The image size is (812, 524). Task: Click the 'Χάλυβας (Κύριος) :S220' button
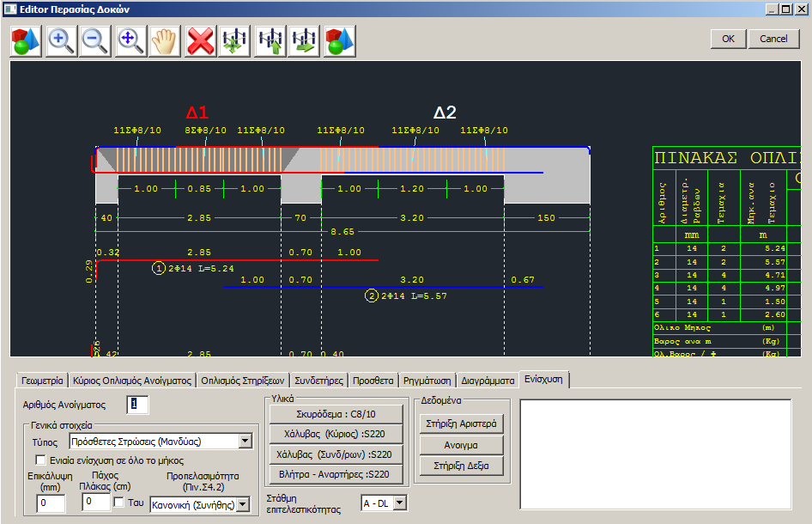click(x=336, y=434)
